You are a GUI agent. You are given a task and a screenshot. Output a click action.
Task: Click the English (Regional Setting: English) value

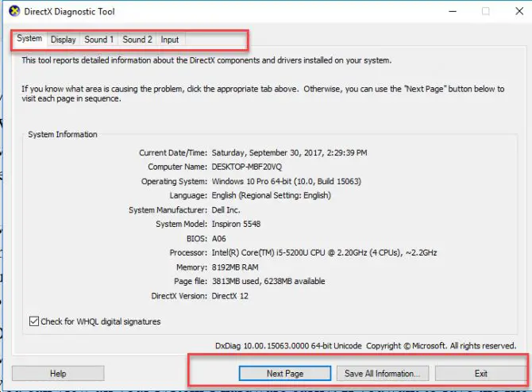pyautogui.click(x=271, y=195)
